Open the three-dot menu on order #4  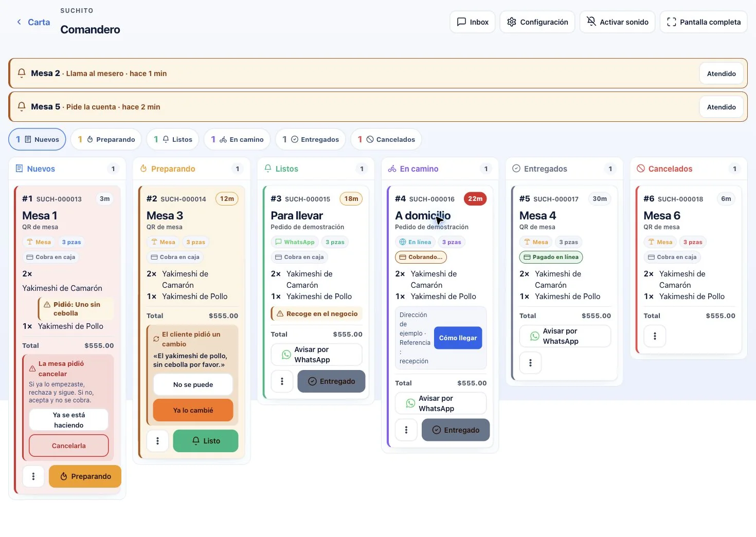[x=406, y=430]
